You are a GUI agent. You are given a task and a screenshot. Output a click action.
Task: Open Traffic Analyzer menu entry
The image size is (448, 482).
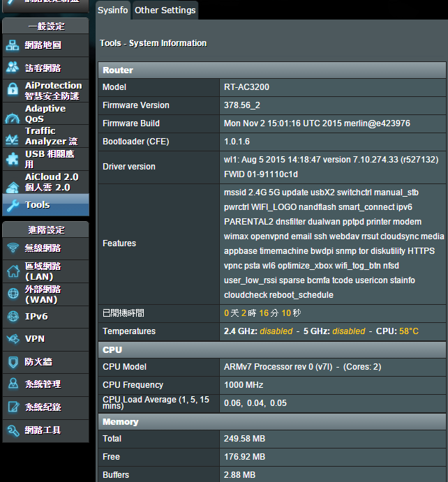(x=46, y=136)
